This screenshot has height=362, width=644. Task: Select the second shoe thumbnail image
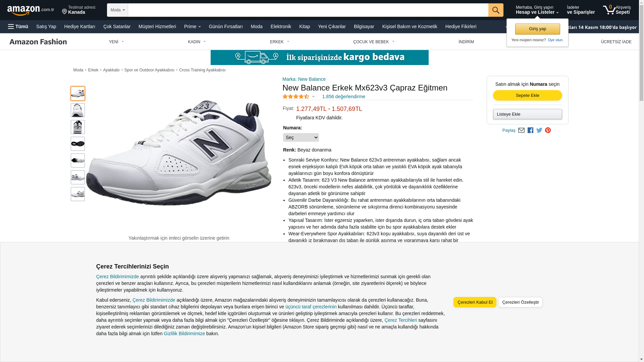tap(78, 110)
